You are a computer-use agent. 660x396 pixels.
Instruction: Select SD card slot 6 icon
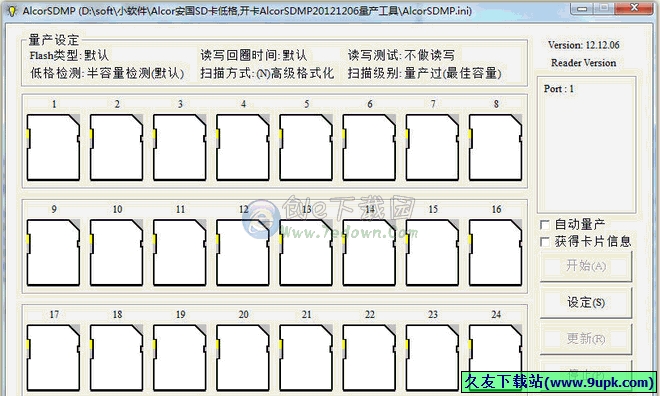click(x=369, y=147)
